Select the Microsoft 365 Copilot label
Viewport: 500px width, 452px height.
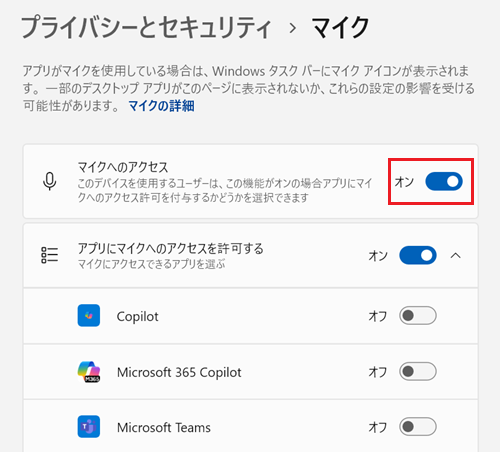pos(179,372)
